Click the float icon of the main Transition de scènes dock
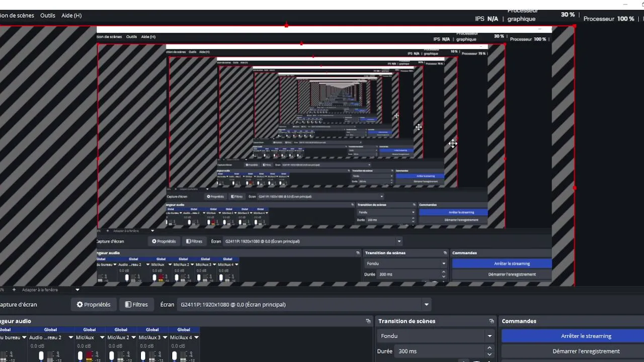This screenshot has width=644, height=362. [x=492, y=321]
